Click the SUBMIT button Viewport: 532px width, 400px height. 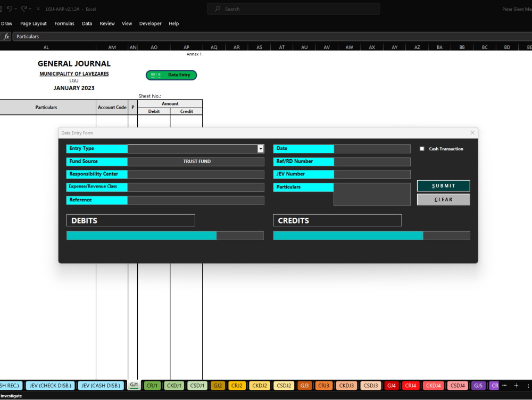pyautogui.click(x=444, y=186)
